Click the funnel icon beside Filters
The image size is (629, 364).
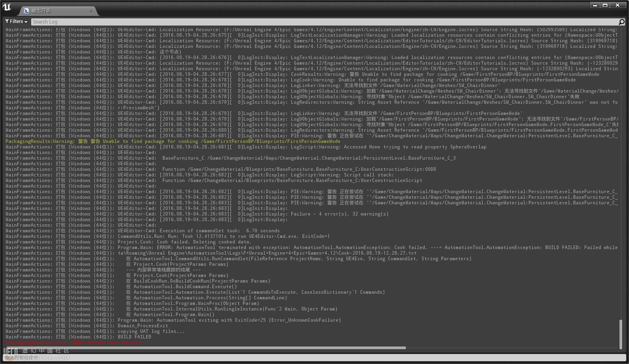point(7,22)
